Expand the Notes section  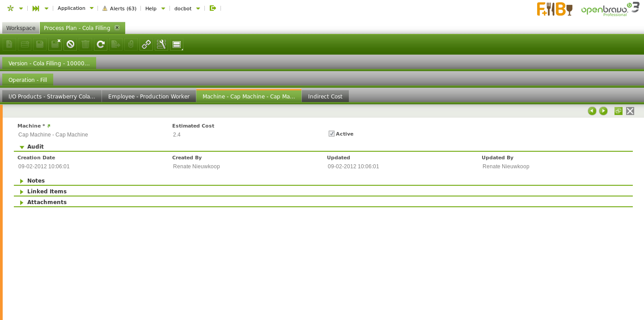[22, 181]
